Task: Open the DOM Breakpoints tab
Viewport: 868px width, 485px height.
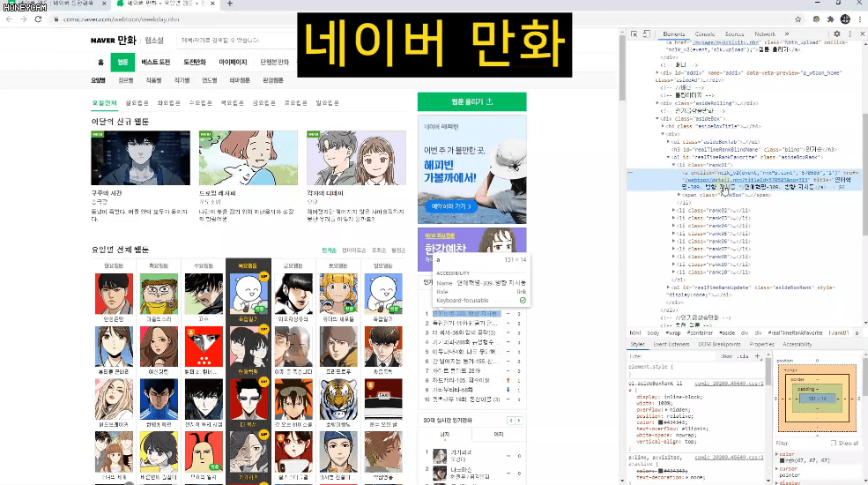Action: point(719,345)
